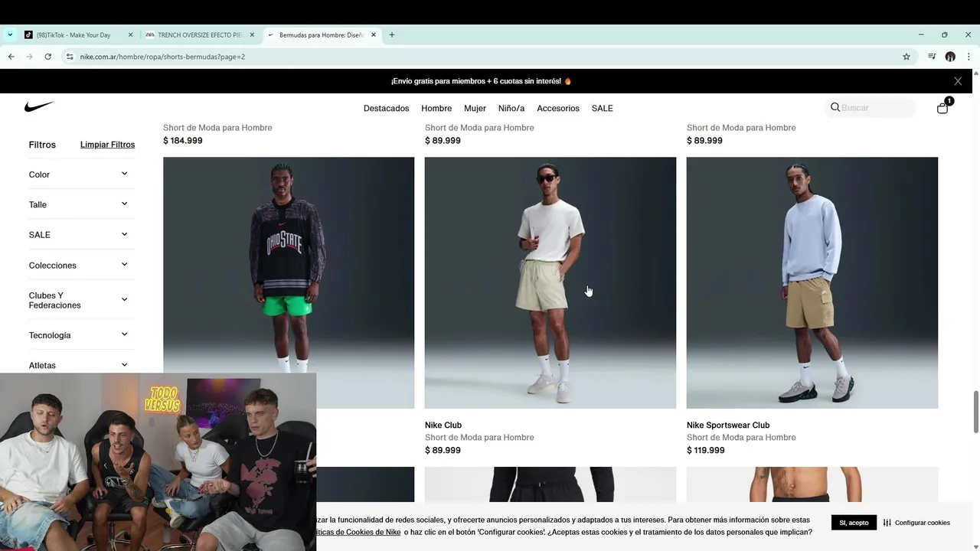Open Configurar cookies settings
This screenshot has height=551, width=980.
(916, 523)
